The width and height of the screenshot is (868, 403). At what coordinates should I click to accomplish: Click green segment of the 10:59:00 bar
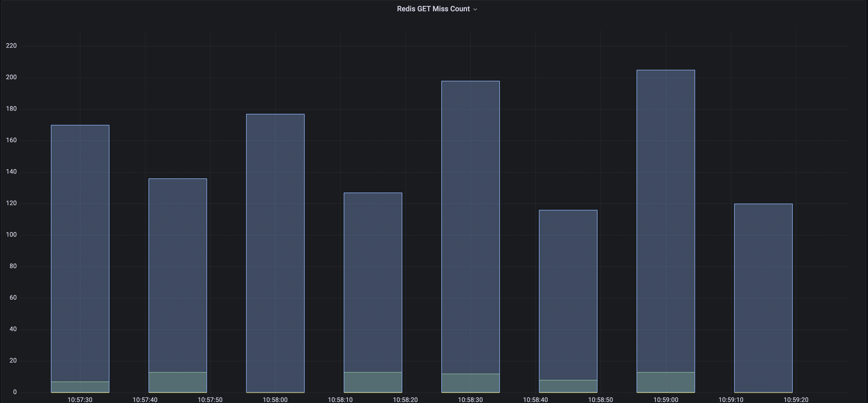click(x=666, y=382)
